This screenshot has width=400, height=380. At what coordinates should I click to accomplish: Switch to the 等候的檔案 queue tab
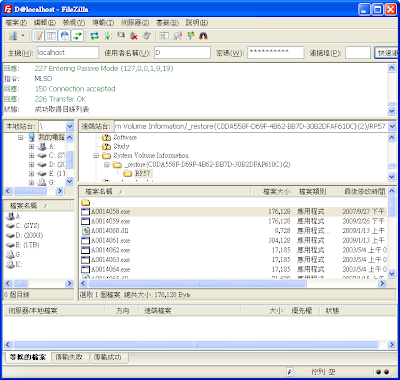coord(28,357)
